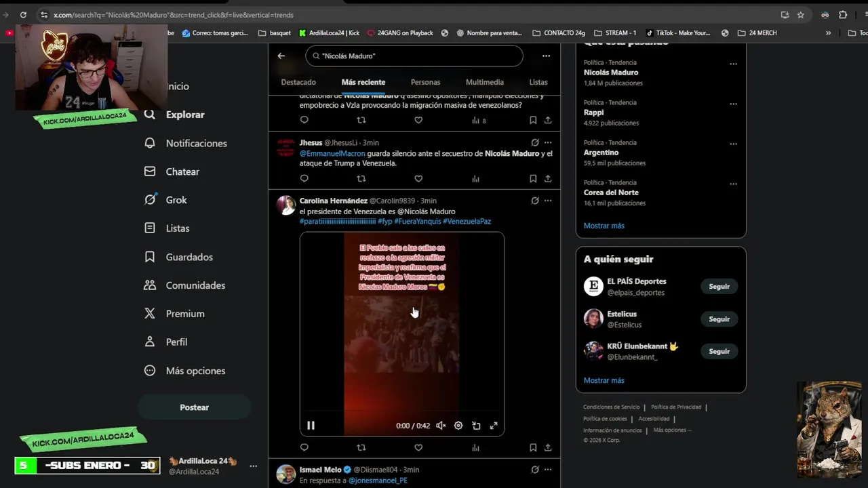Open more options for Corea del Norte trend
Image resolution: width=868 pixels, height=488 pixels.
tap(733, 184)
